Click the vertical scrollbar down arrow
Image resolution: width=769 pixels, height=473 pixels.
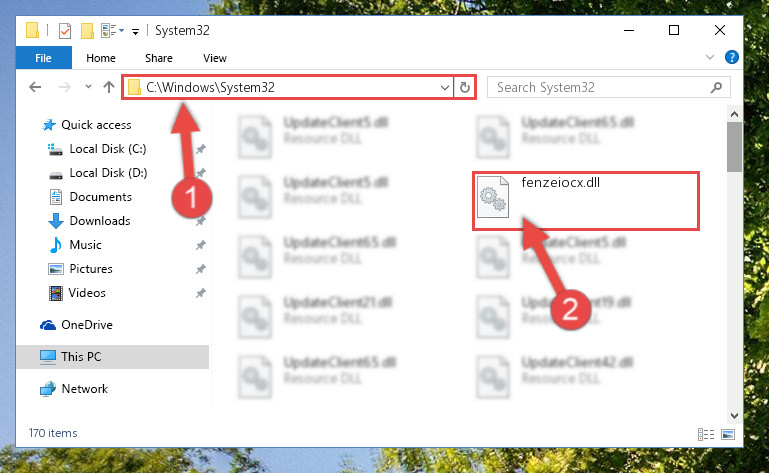tap(734, 416)
